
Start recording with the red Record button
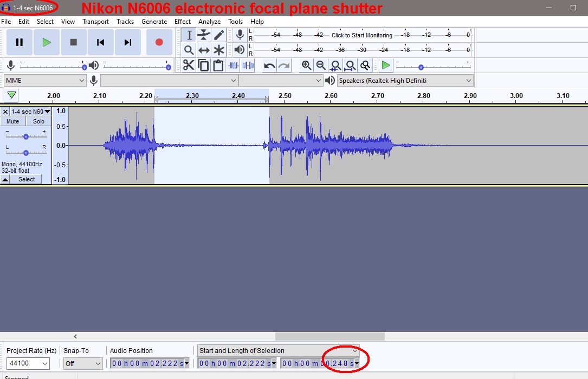(159, 42)
